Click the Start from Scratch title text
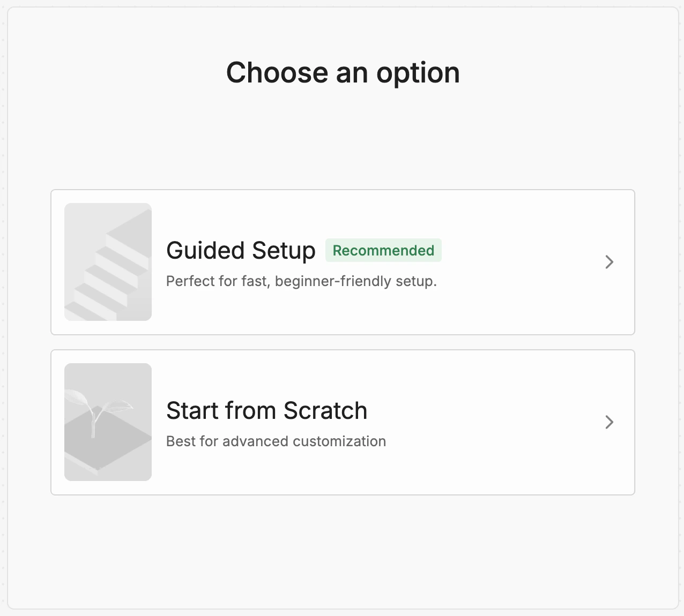Image resolution: width=684 pixels, height=616 pixels. (x=267, y=410)
